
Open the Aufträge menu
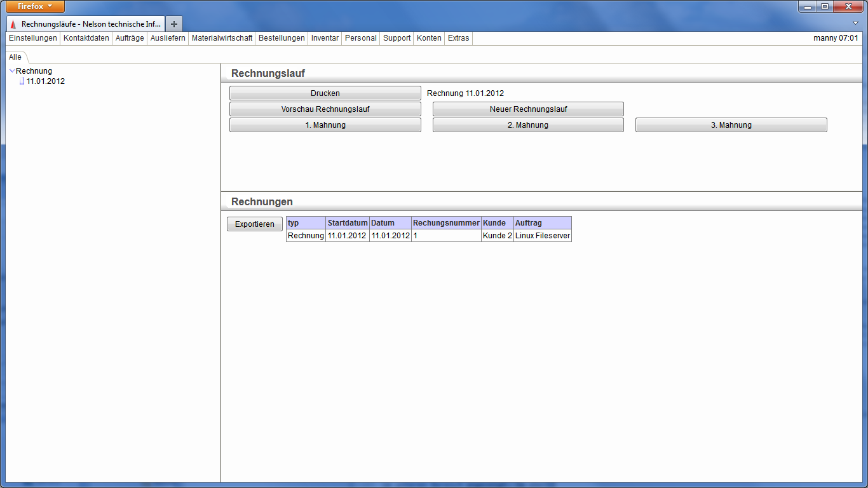tap(130, 38)
